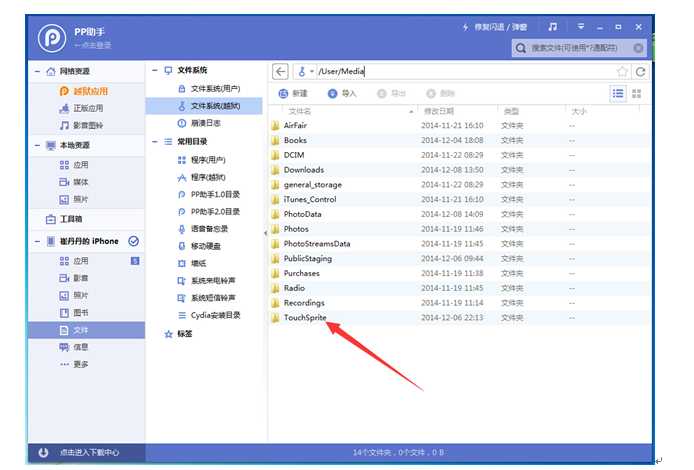The width and height of the screenshot is (694, 470).
Task: Open the music note icon in title bar
Action: point(552,27)
